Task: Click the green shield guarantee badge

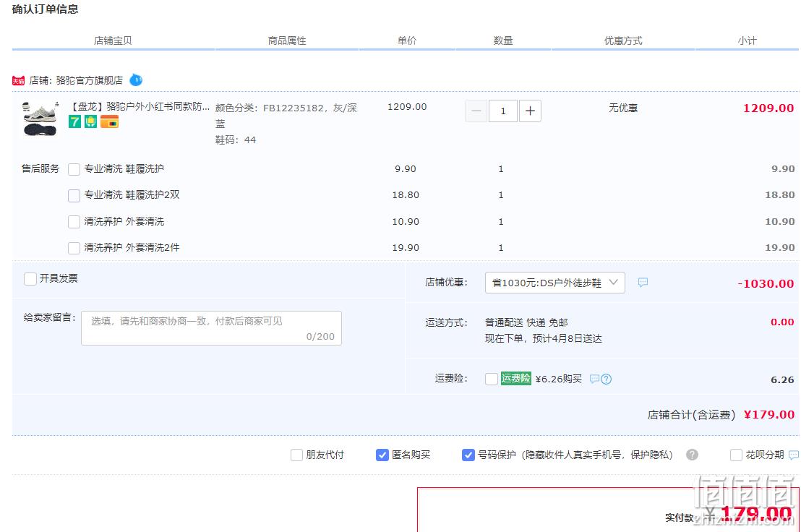Action: pyautogui.click(x=90, y=121)
